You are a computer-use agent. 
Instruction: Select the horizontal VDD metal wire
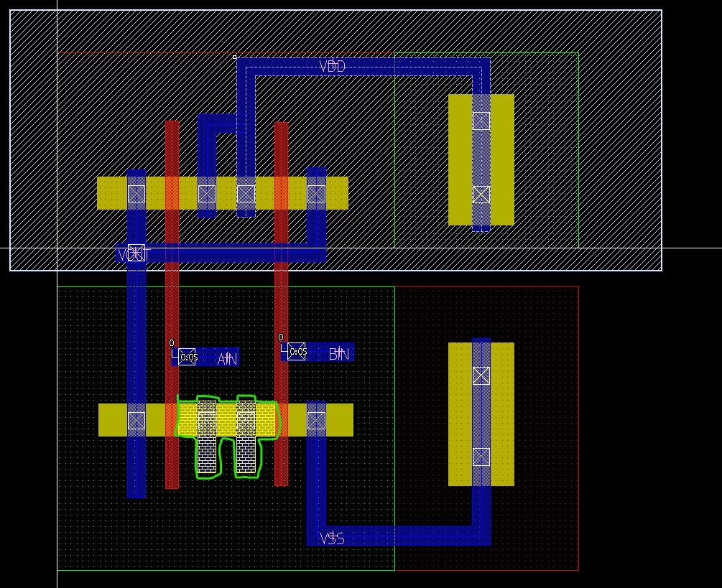(364, 67)
